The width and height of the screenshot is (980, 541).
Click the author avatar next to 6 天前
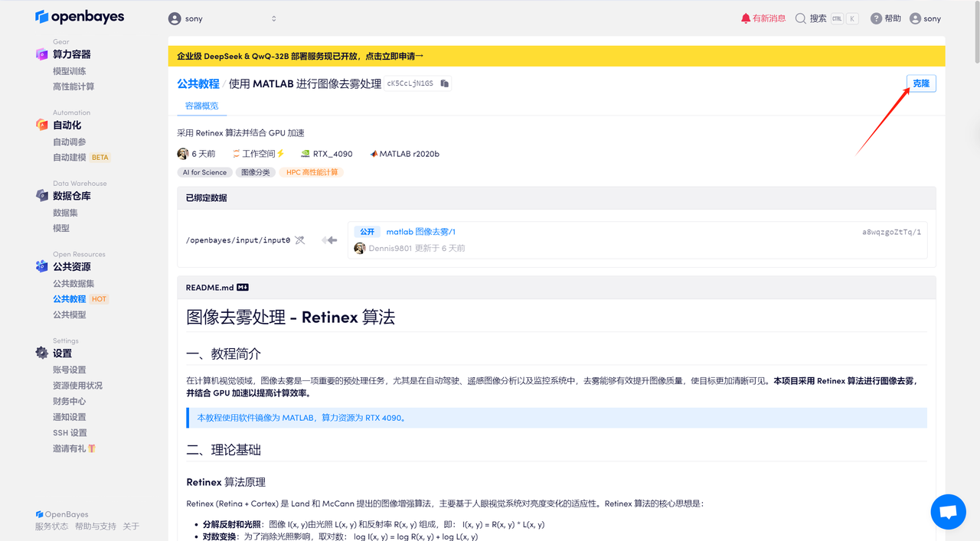[x=183, y=154]
